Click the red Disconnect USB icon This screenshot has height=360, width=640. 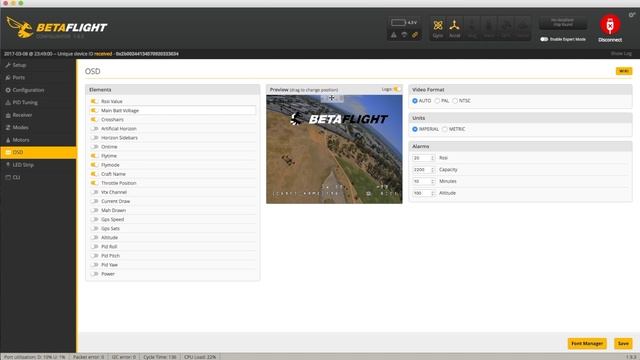[x=610, y=25]
